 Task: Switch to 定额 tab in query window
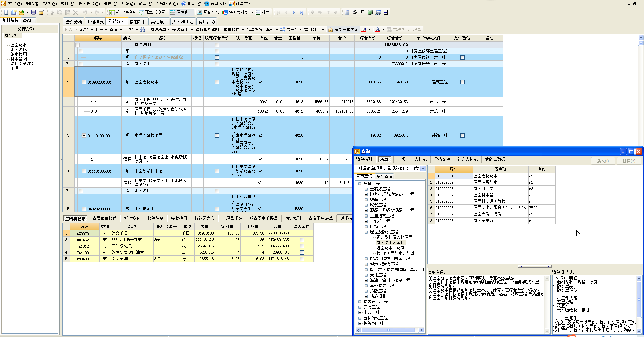(401, 159)
